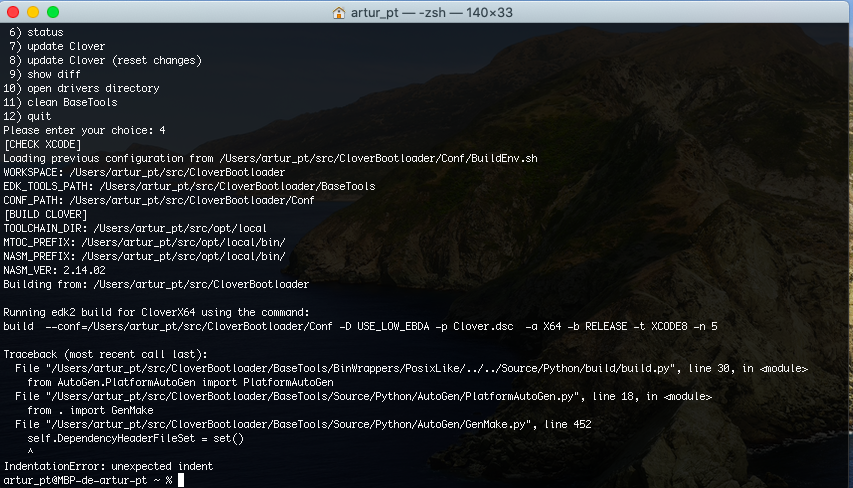Screen dimensions: 853x488
Task: Click the '9) show diff' line
Action: (x=45, y=74)
